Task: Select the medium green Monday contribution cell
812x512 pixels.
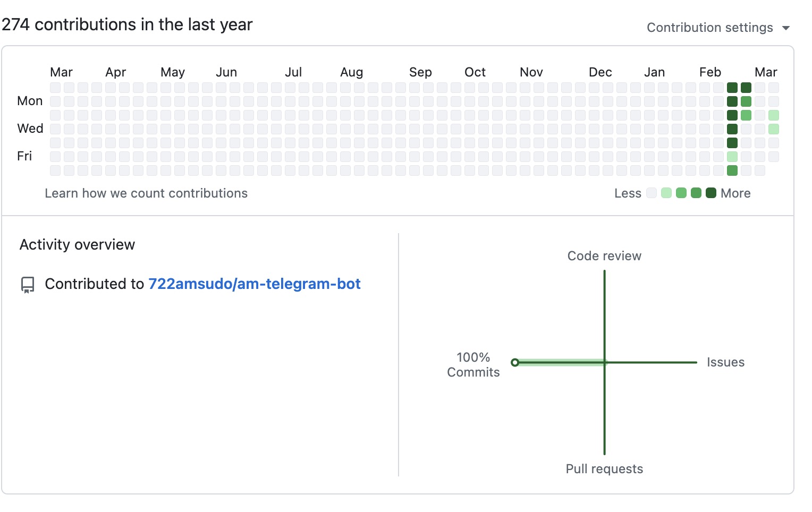Action: pyautogui.click(x=746, y=101)
